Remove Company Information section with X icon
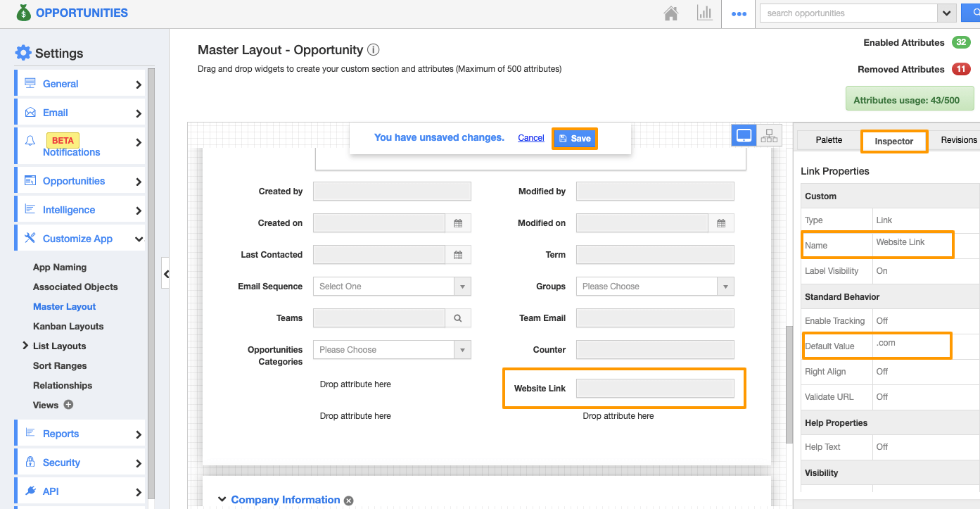Screen dimensions: 980x509 click(x=348, y=501)
